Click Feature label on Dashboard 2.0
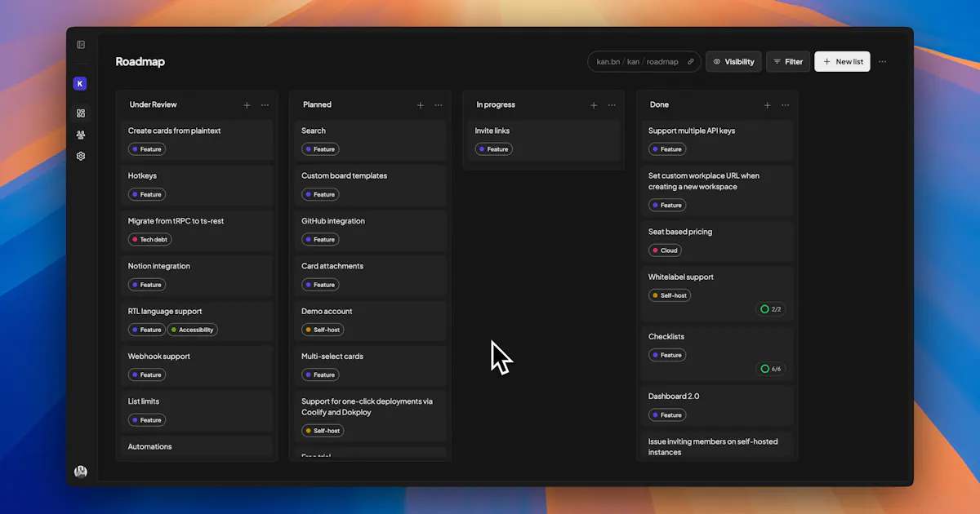 [667, 415]
